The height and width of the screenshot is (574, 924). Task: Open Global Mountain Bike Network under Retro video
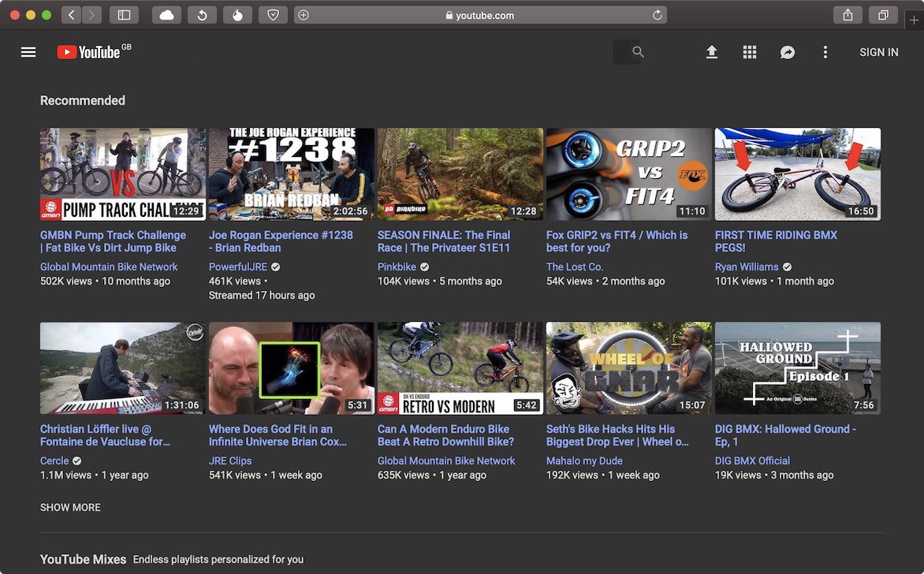click(x=446, y=460)
